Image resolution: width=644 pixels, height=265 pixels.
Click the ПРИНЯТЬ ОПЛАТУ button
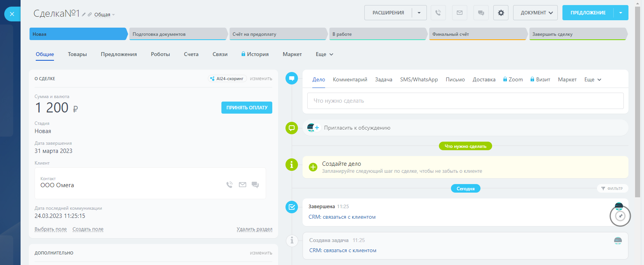pos(247,108)
